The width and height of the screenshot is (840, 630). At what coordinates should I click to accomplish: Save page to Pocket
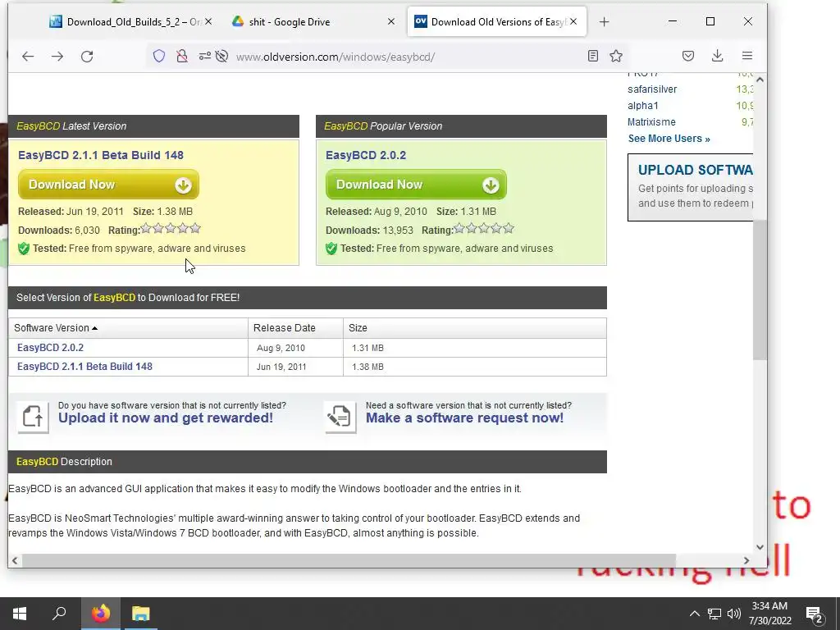click(688, 56)
